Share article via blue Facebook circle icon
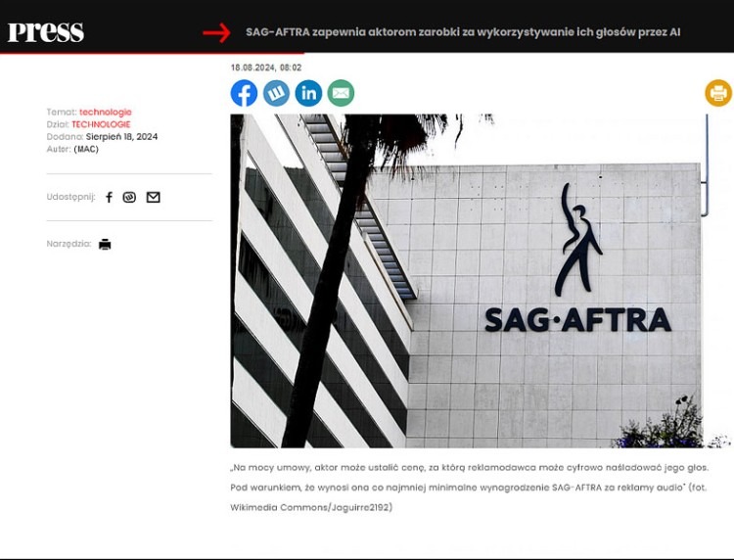Viewport: 734px width, 560px height. tap(244, 93)
